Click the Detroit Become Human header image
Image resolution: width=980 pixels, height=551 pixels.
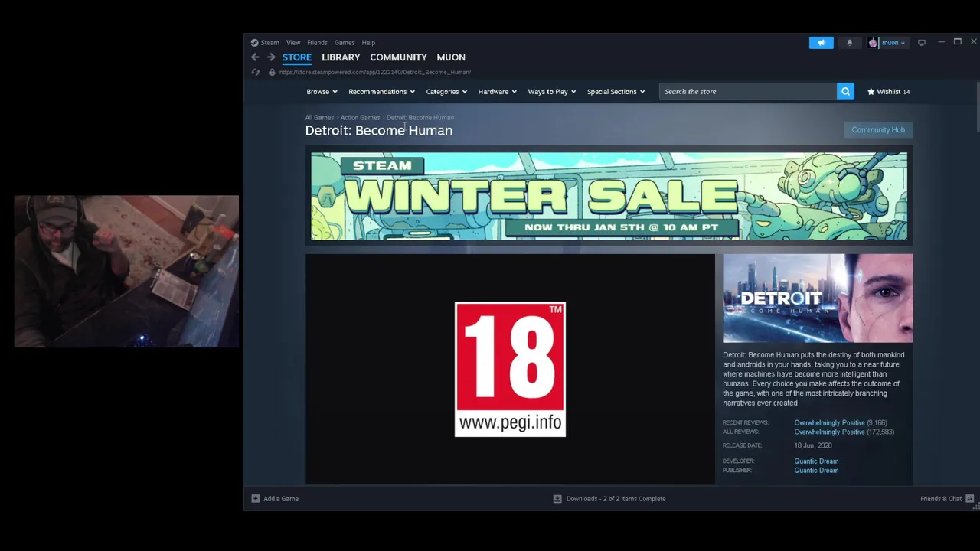[x=818, y=298]
